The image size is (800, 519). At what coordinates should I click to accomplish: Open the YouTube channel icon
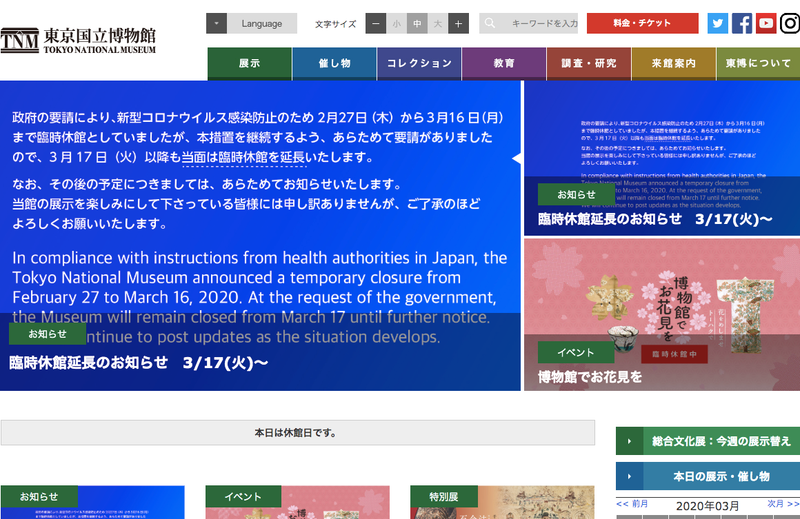(x=766, y=23)
